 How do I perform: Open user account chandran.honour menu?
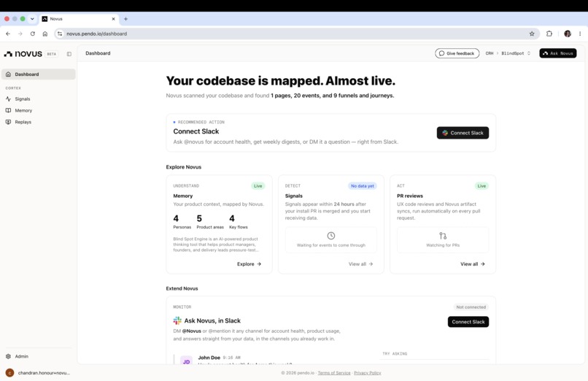pyautogui.click(x=38, y=373)
